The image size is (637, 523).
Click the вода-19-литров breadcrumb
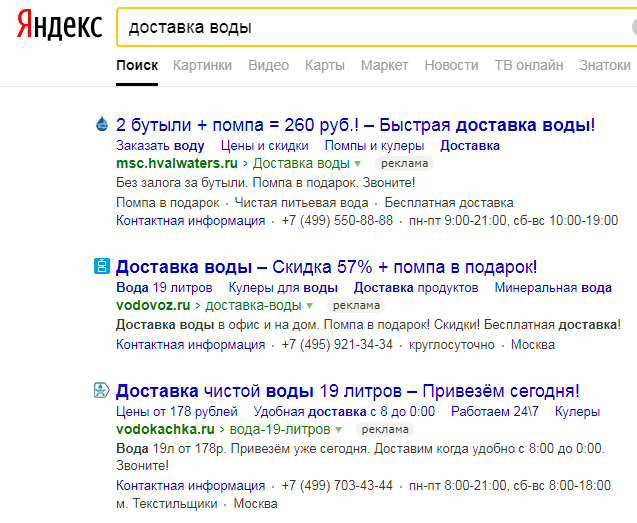tap(280, 429)
